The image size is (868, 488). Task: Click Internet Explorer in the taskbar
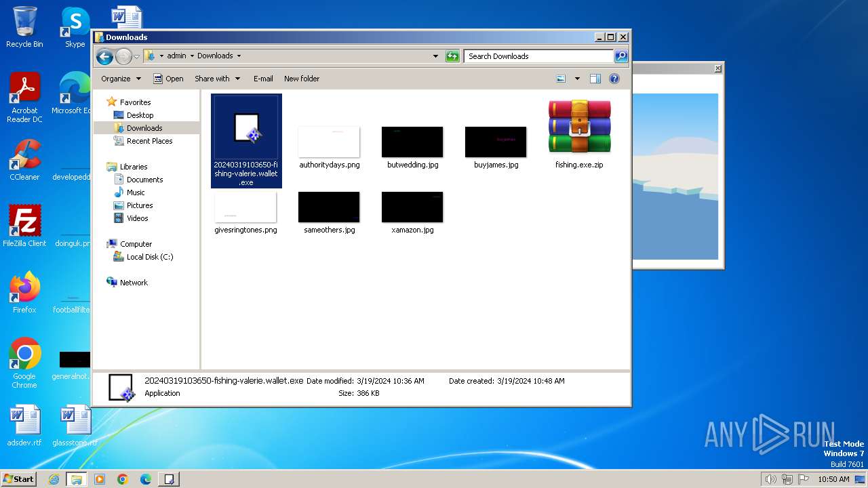[x=54, y=479]
